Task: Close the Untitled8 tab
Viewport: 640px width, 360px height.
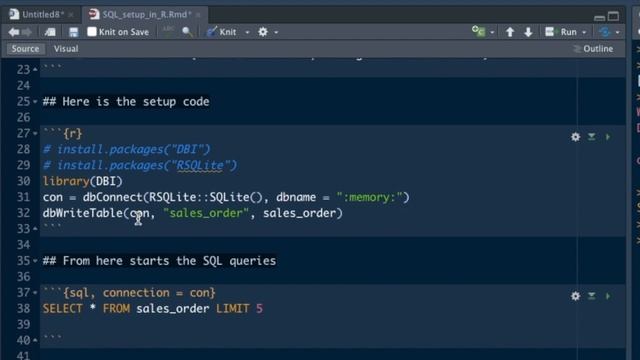Action: [71, 15]
